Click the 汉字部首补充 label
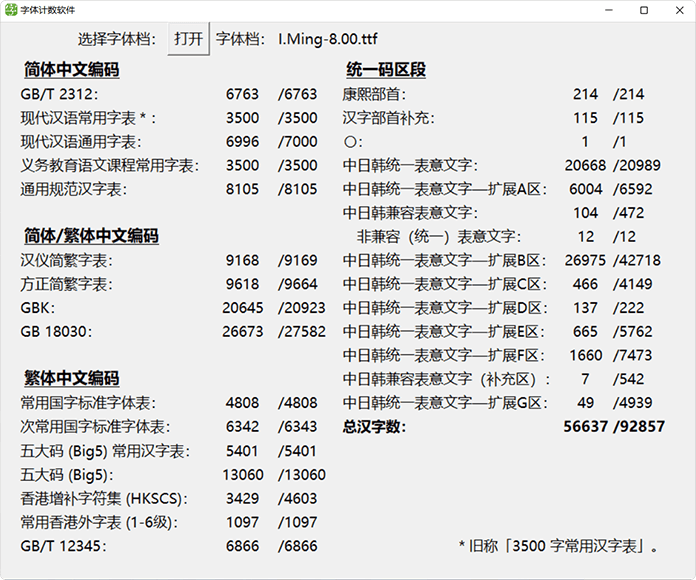The image size is (696, 580). coord(388,118)
